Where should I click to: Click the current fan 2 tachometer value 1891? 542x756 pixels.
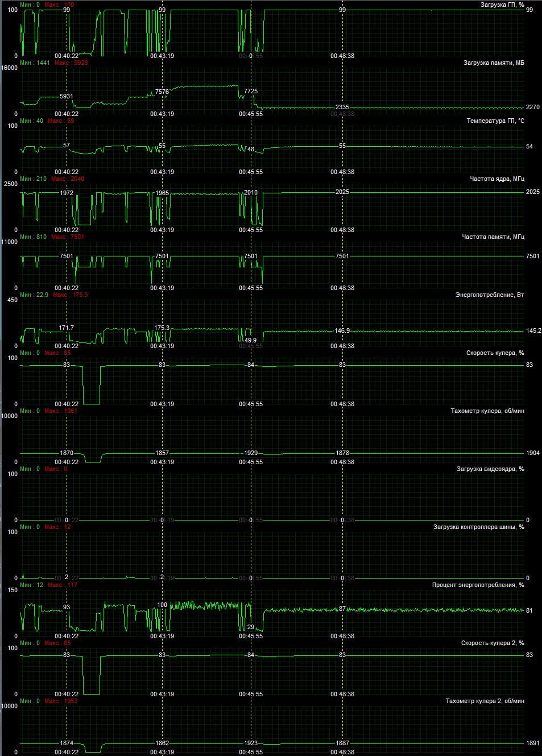533,743
